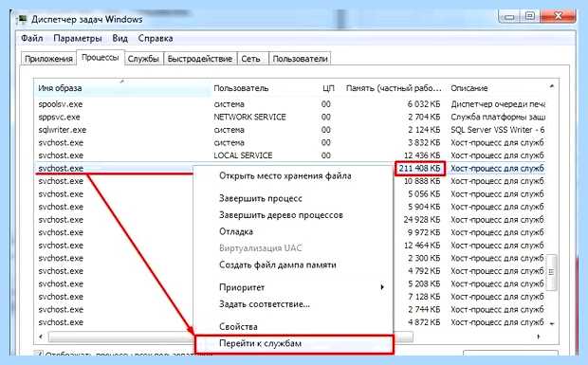Click the process list scroll-down arrow
Viewport: 588px width, 365px height.
(x=552, y=323)
